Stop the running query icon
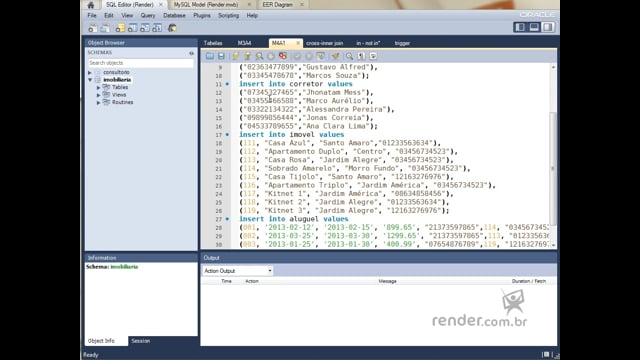Screen dimensions: 640x360 [271, 56]
